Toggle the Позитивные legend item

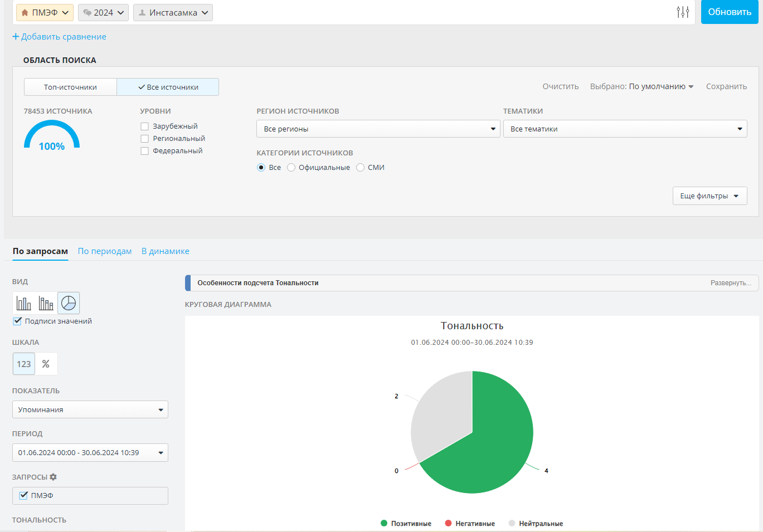tap(406, 523)
